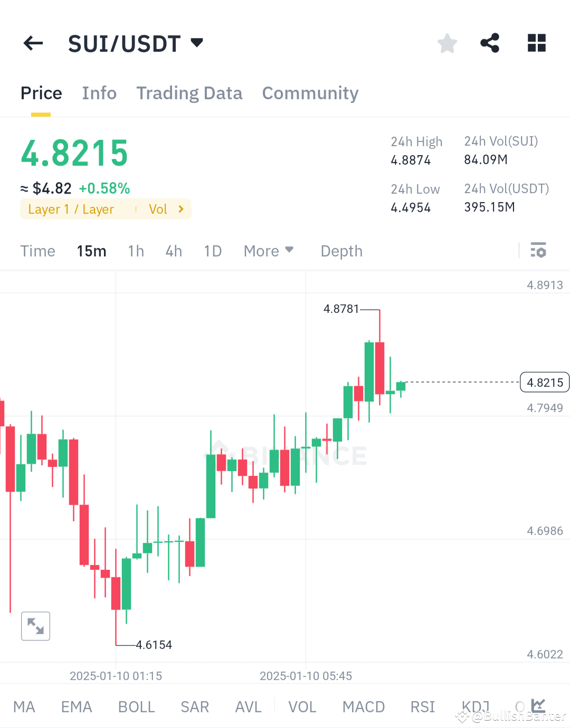This screenshot has height=728, width=570.
Task: Click the back arrow to exit the chart
Action: pos(33,43)
